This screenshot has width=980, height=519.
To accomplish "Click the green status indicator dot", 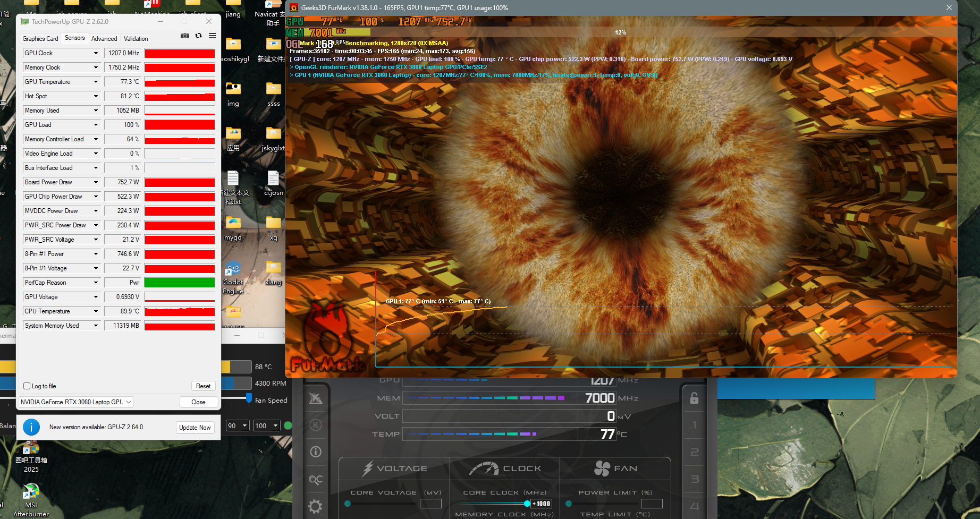I will click(288, 426).
